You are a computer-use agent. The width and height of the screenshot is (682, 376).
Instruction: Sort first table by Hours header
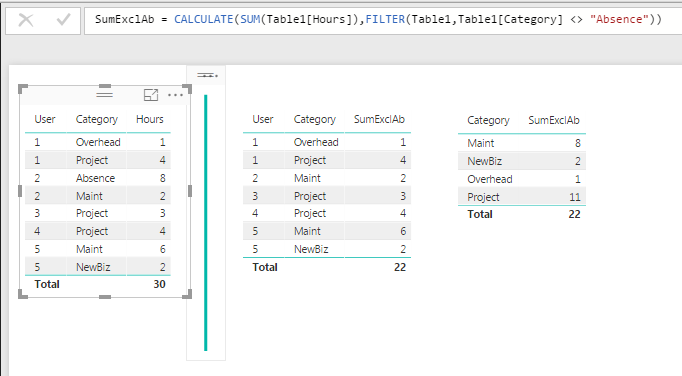pyautogui.click(x=150, y=119)
